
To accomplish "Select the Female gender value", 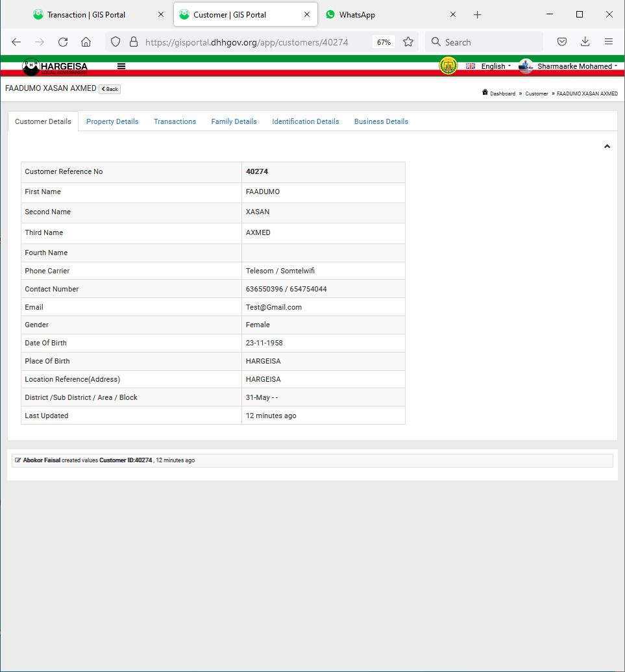I will (x=258, y=325).
